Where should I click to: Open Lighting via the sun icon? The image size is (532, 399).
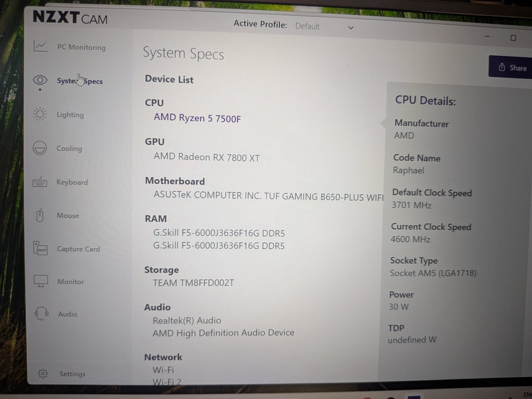(x=40, y=114)
